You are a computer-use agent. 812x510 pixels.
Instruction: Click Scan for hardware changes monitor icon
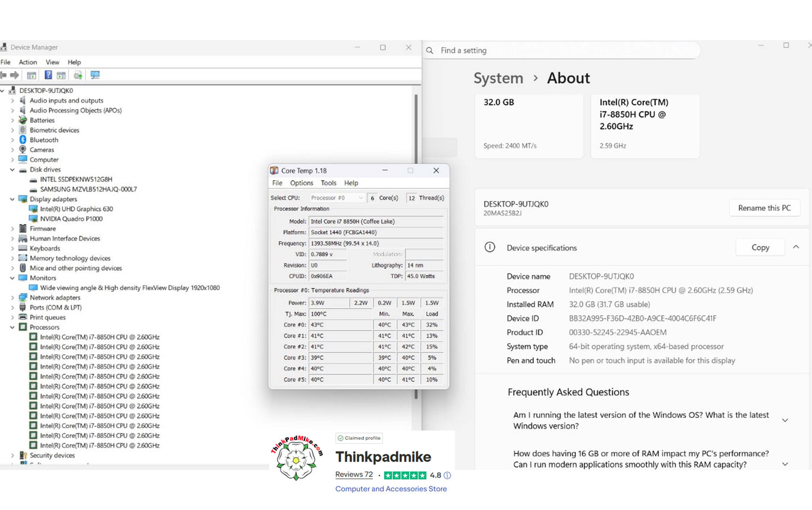[95, 75]
